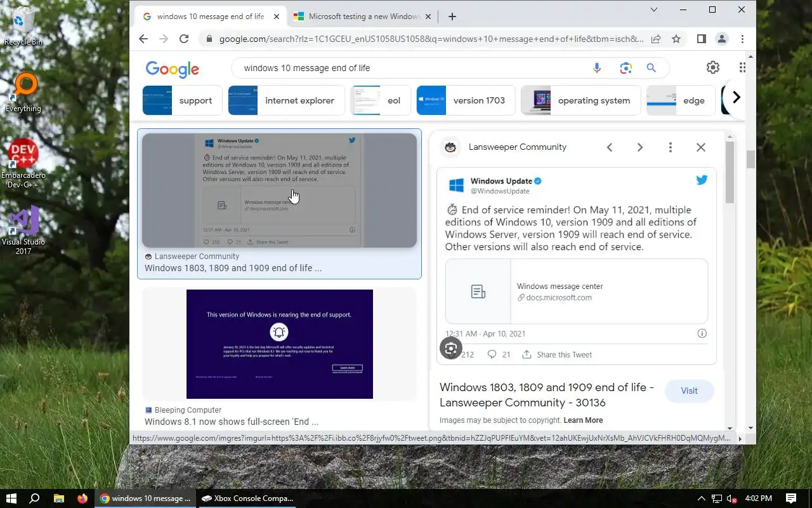
Task: Open the Windows Start menu
Action: pyautogui.click(x=11, y=498)
